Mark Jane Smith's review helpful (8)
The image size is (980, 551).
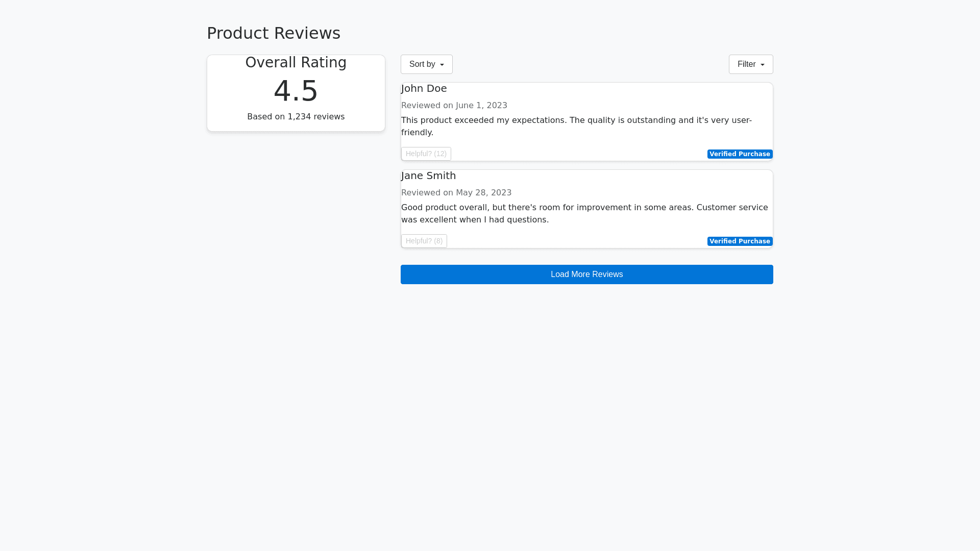pyautogui.click(x=424, y=241)
